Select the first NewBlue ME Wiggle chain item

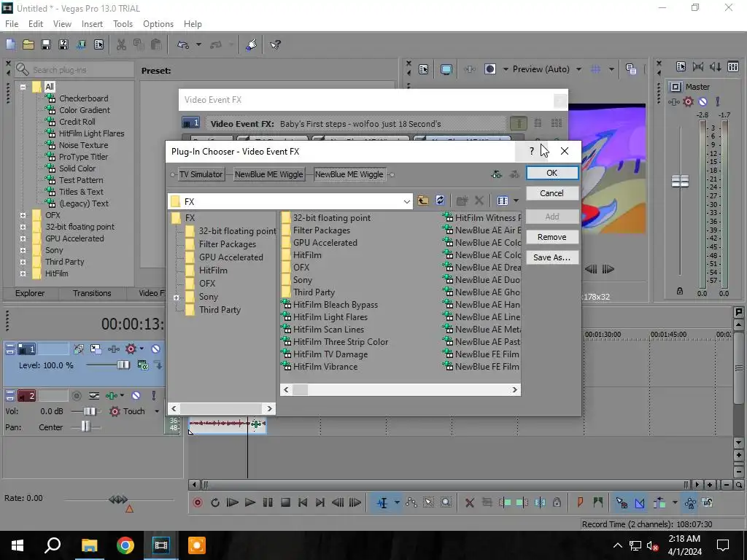pos(268,174)
